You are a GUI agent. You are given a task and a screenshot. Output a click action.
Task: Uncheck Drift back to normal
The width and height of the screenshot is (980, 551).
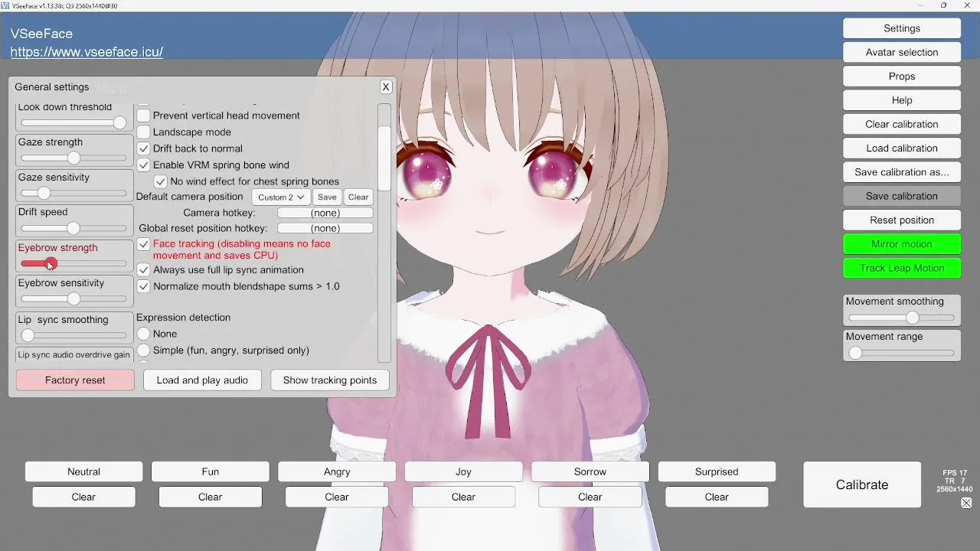point(143,148)
